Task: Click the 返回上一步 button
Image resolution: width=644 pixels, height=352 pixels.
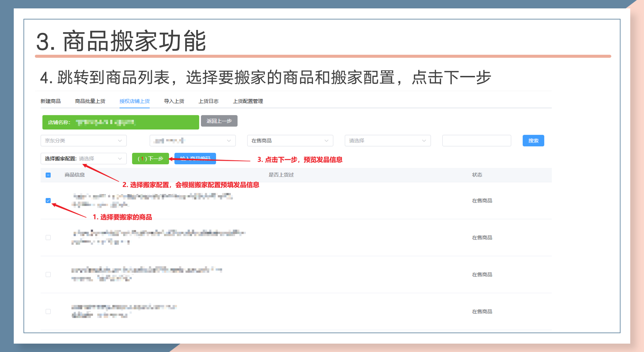Action: pyautogui.click(x=219, y=121)
